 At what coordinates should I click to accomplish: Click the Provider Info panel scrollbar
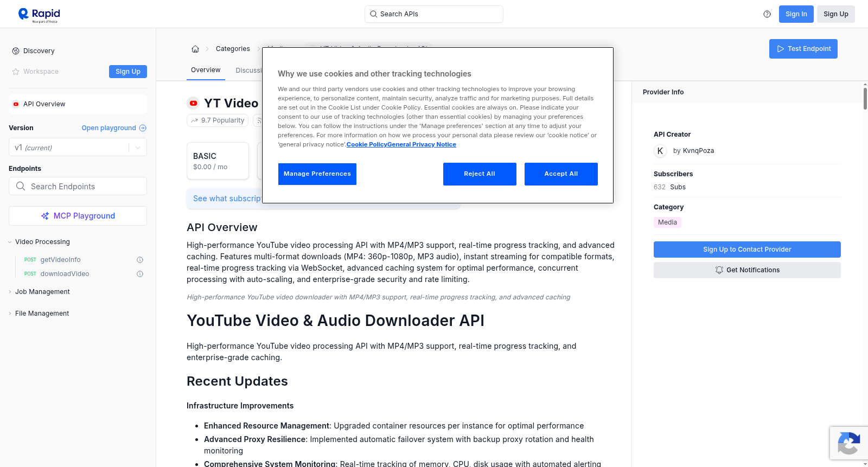(x=865, y=98)
